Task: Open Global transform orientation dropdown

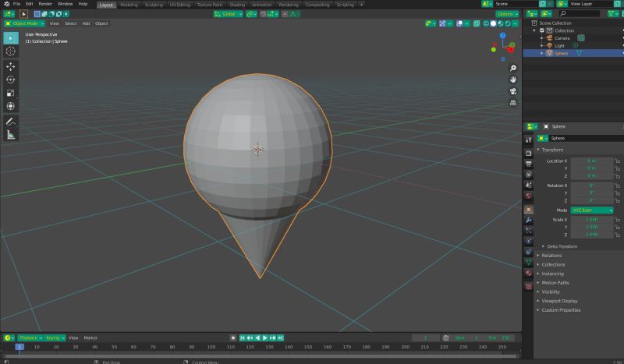Action: click(x=228, y=14)
